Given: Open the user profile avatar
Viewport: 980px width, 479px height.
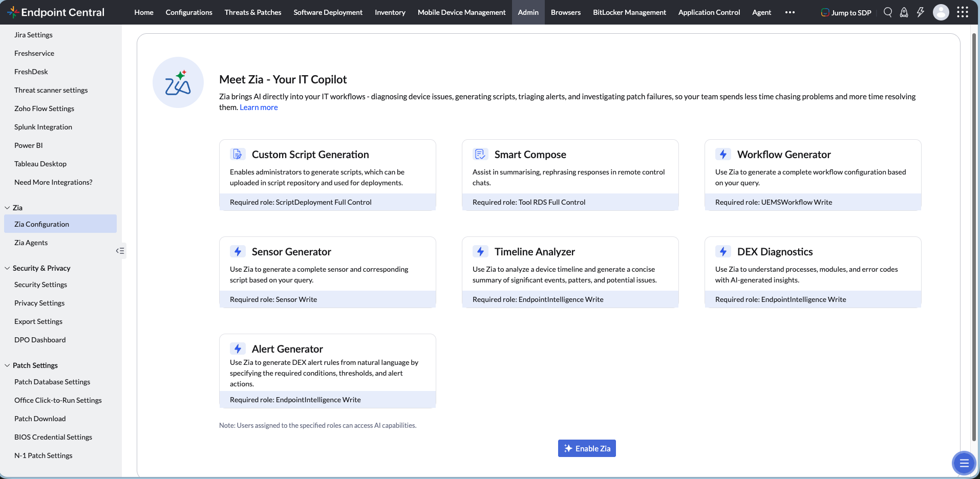Looking at the screenshot, I should [x=941, y=12].
